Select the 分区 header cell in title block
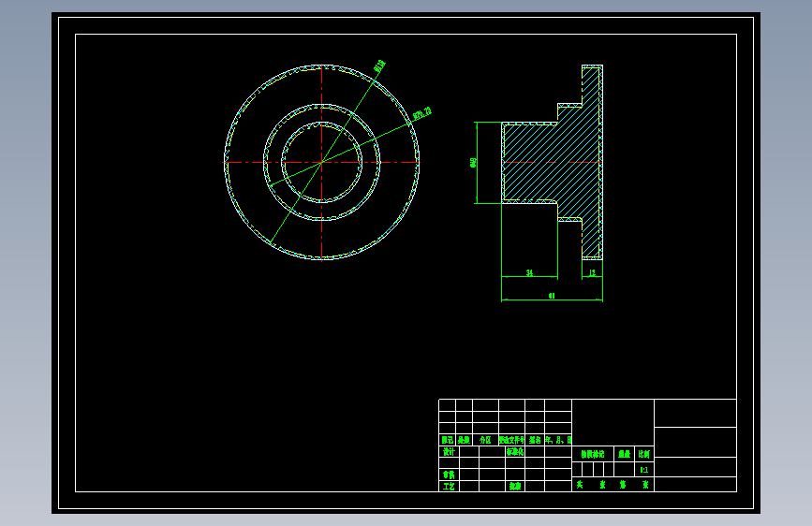This screenshot has width=812, height=526. click(485, 440)
